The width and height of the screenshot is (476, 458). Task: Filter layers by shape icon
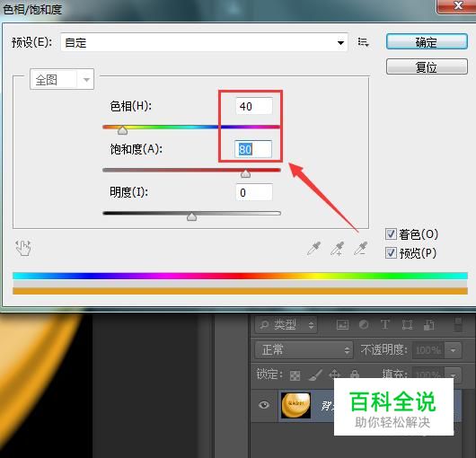click(407, 325)
